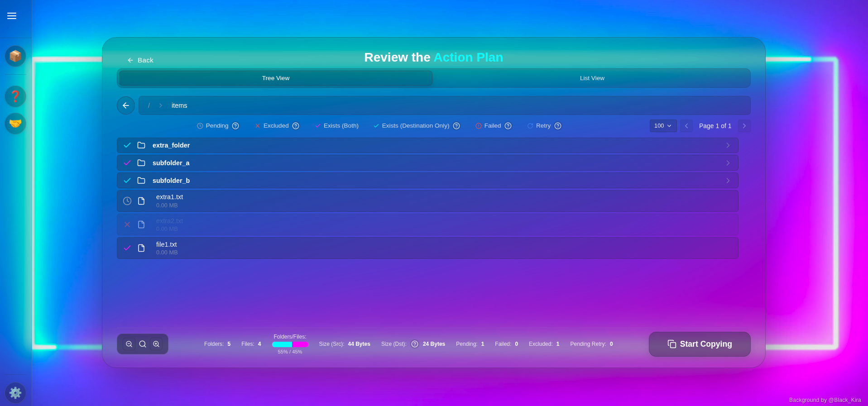Show help for Pending status
The width and height of the screenshot is (868, 406).
tap(235, 126)
